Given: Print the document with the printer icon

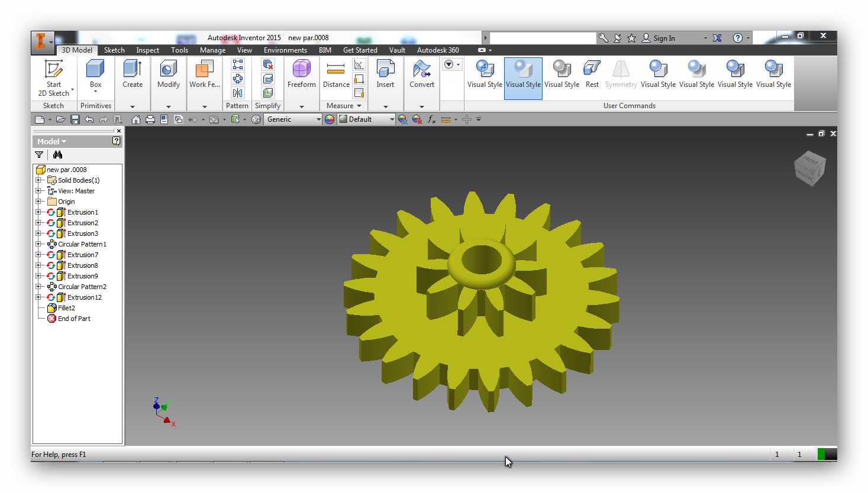Looking at the screenshot, I should pos(150,119).
